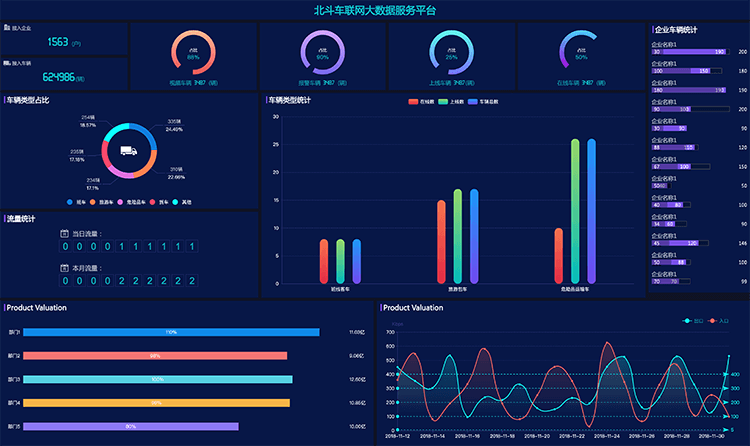
Task: Toggle the cyan 其他 legend item
Action: 182,202
